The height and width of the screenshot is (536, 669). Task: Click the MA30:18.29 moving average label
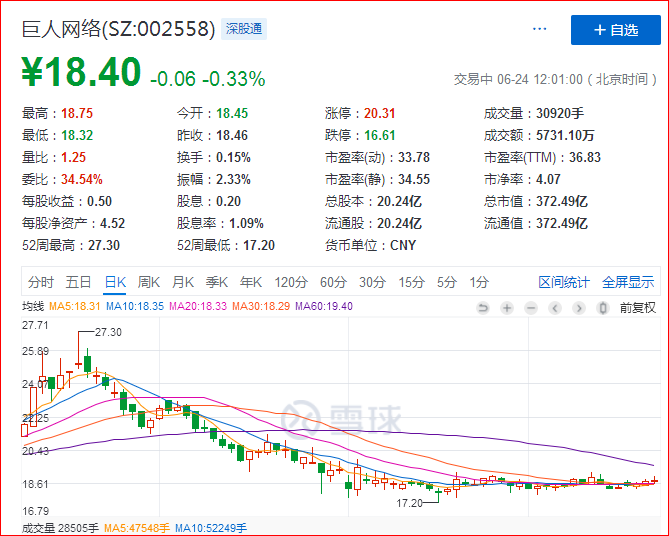261,306
